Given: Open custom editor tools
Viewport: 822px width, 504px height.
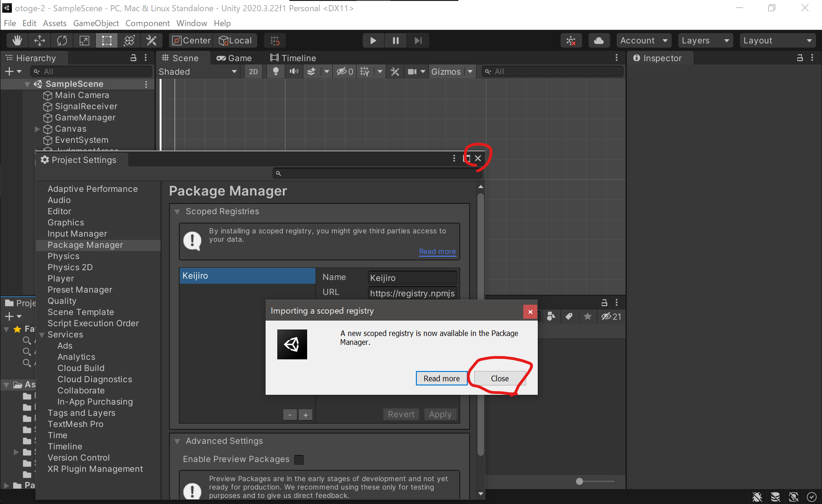Looking at the screenshot, I should (x=152, y=41).
